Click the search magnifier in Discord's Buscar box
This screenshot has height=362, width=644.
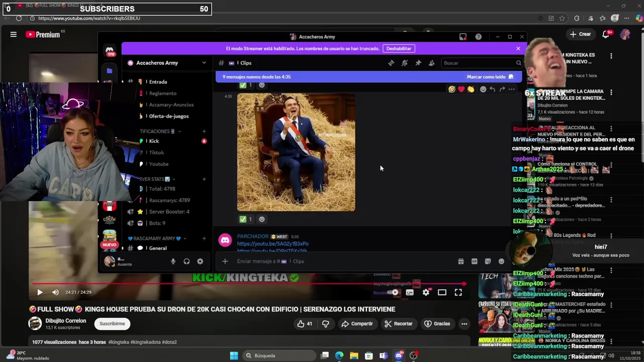518,63
